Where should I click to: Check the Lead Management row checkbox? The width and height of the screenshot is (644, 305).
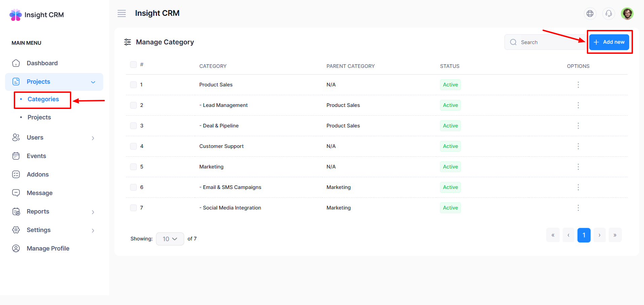pos(133,105)
